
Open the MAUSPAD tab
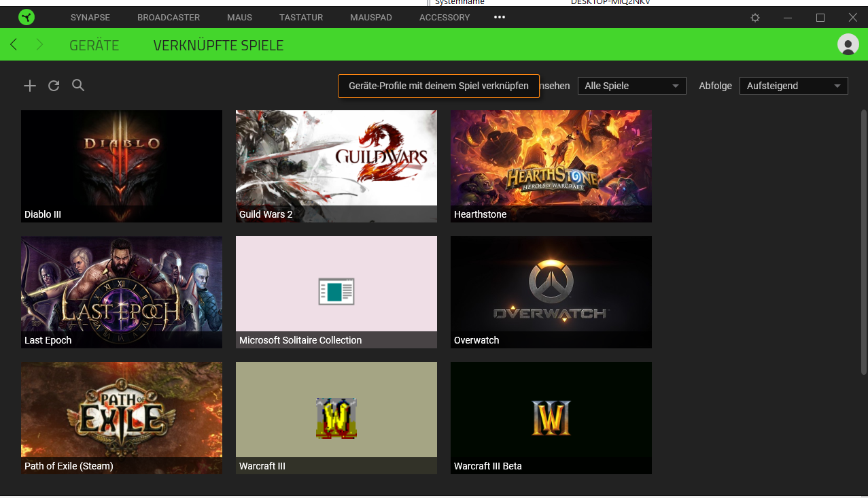[371, 17]
